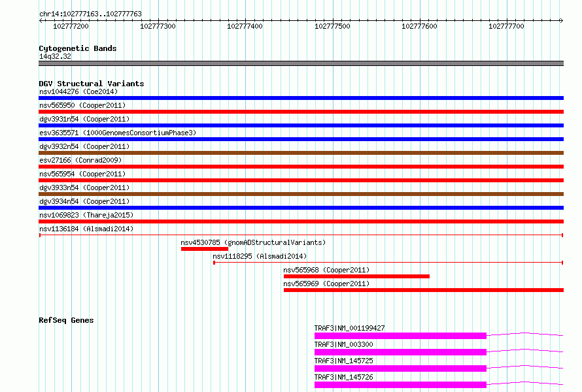This screenshot has width=582, height=392.
Task: Open variant nsv1069823 (Thareja2015) label
Action: click(86, 215)
